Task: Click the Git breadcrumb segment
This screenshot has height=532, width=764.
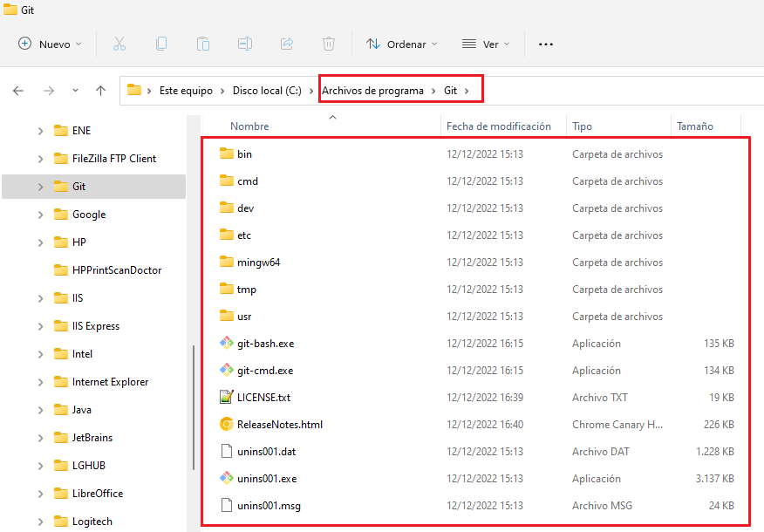Action: [451, 91]
